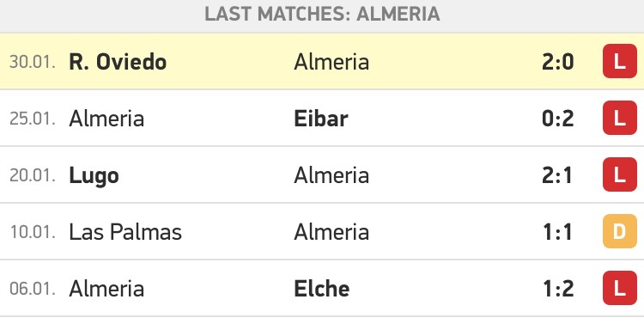
Task: Click the 20.01. match date
Action: click(33, 175)
